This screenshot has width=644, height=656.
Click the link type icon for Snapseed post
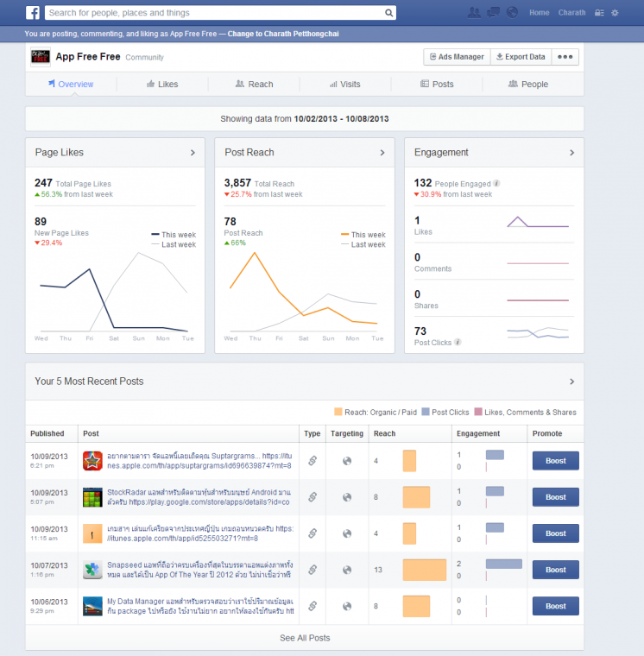pyautogui.click(x=313, y=570)
